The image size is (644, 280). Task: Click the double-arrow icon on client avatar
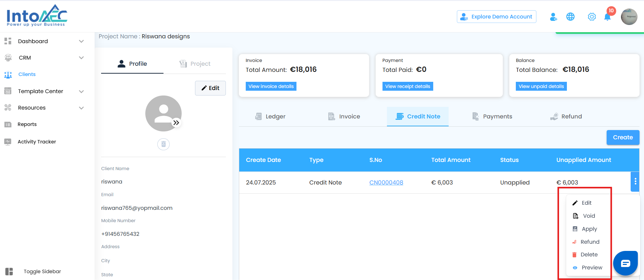(x=176, y=123)
